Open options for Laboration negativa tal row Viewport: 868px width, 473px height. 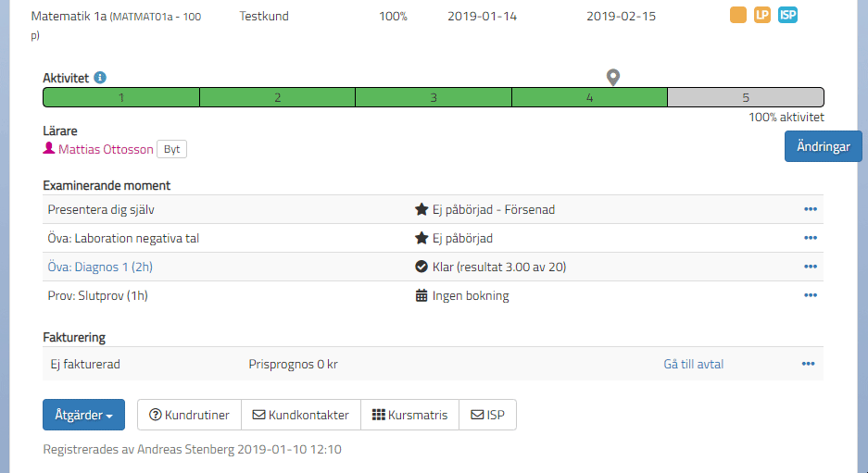point(811,238)
